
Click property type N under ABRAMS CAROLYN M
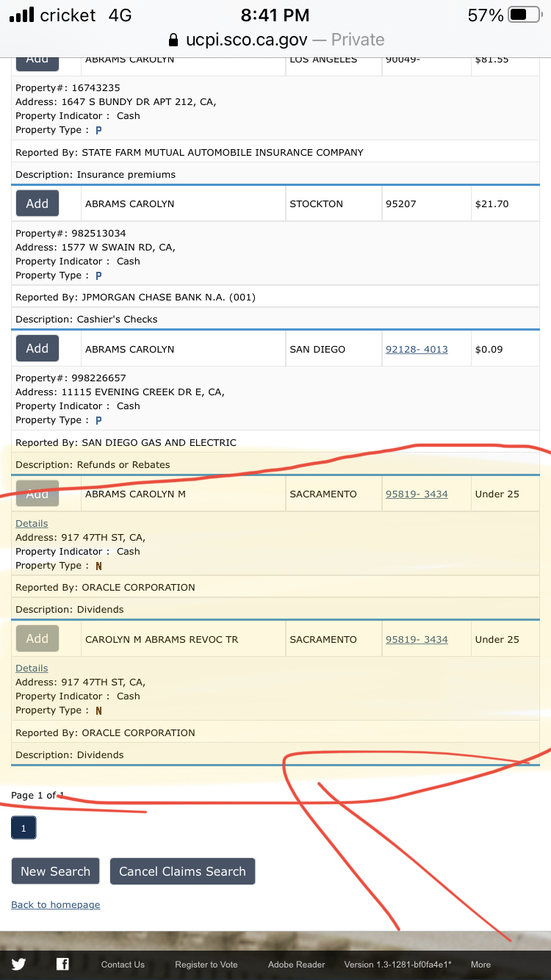click(98, 566)
